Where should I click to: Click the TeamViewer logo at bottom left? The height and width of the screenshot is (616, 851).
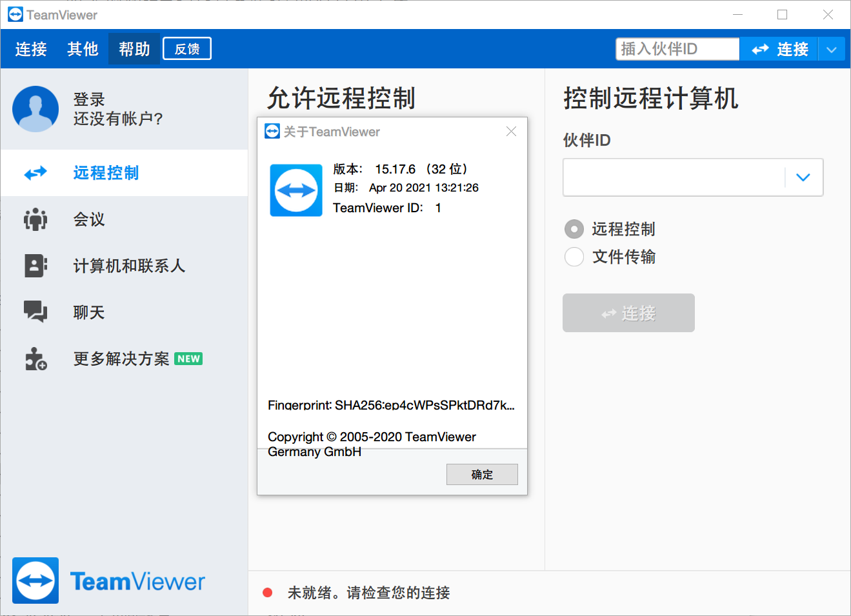click(x=35, y=580)
